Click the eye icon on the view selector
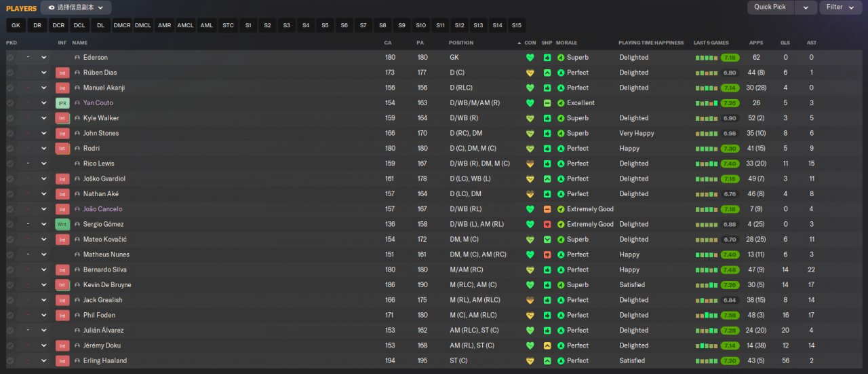 [51, 7]
